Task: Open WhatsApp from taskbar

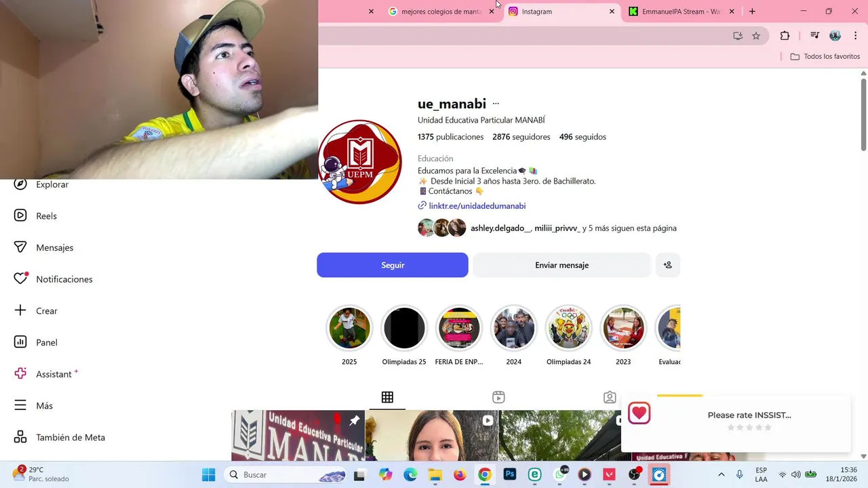Action: point(559,475)
